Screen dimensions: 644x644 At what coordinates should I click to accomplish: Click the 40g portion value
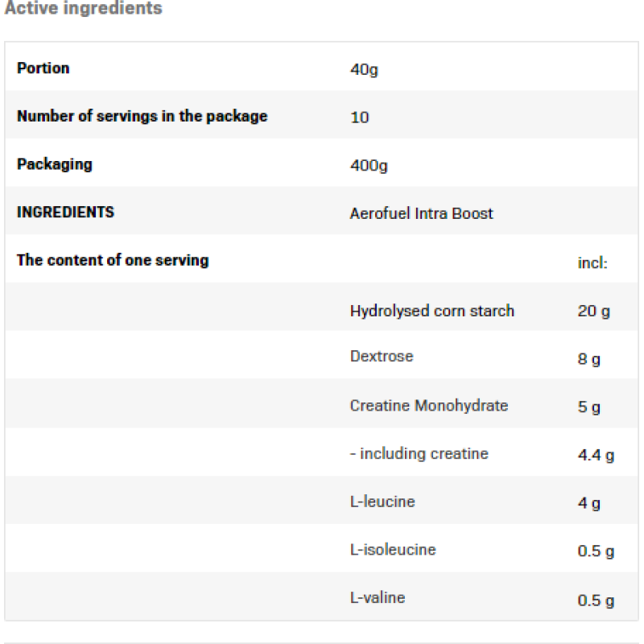(364, 69)
